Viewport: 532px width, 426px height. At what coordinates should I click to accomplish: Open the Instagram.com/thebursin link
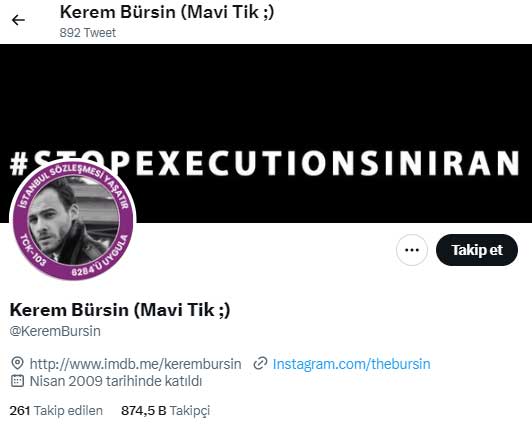tap(352, 364)
